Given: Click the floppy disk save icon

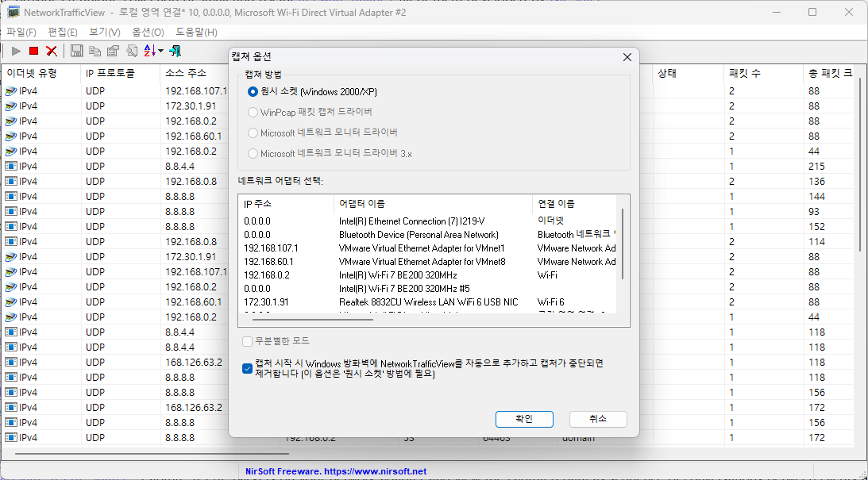Looking at the screenshot, I should (x=77, y=51).
